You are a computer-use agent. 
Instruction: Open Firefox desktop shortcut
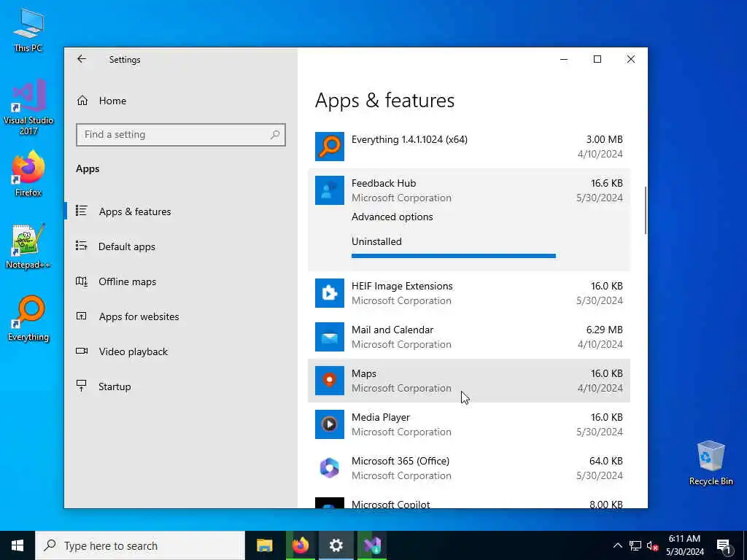[28, 174]
